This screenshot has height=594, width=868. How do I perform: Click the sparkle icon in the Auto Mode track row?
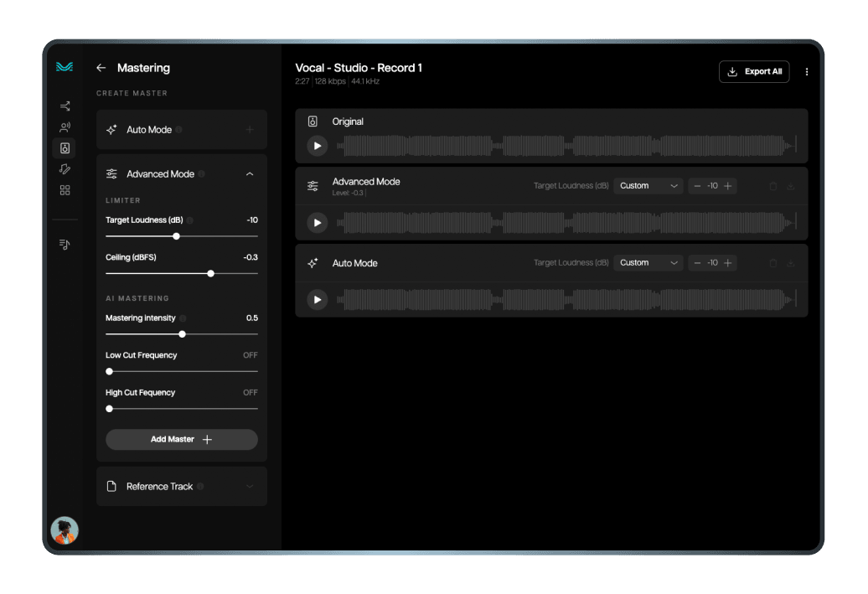tap(313, 263)
